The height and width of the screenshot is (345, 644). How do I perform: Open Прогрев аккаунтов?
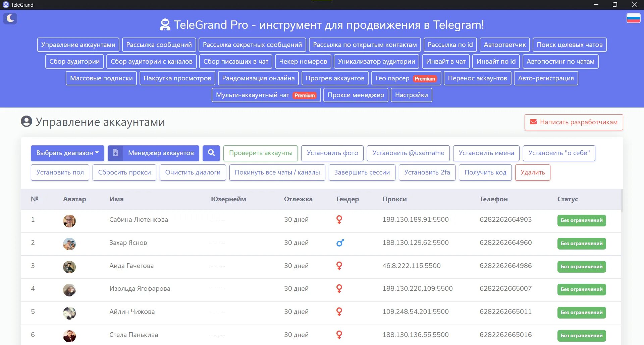coord(335,78)
